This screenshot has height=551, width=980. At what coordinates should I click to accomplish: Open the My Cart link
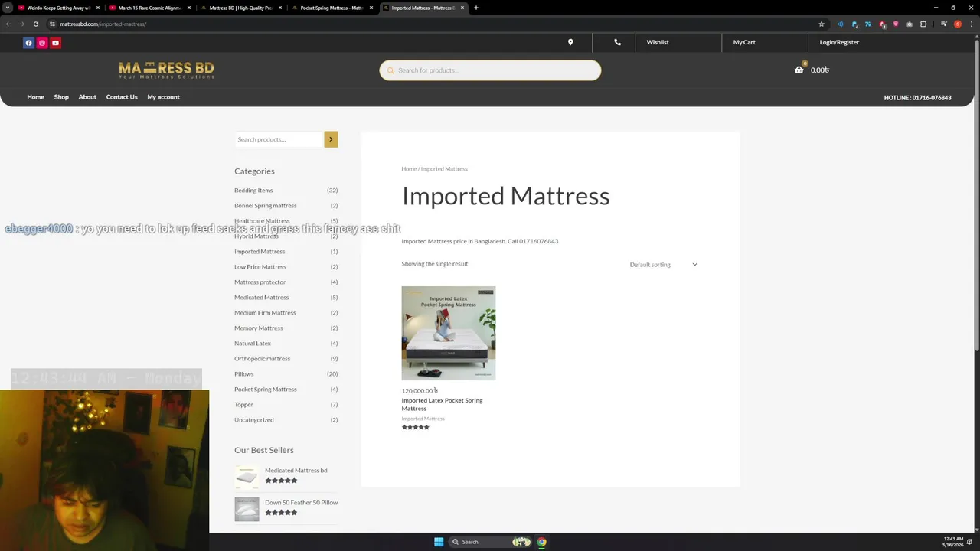click(744, 42)
